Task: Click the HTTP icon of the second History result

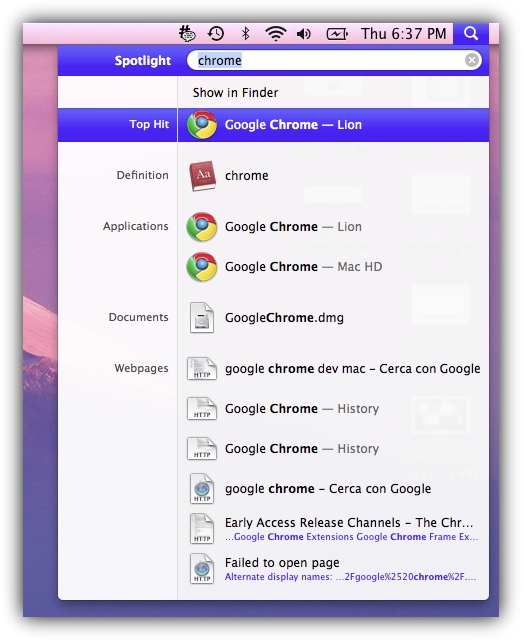Action: click(x=202, y=449)
